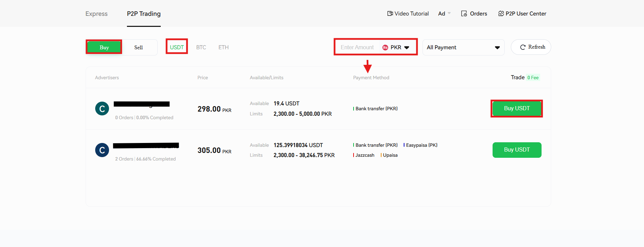Choose the USDT coin tab
Screen dimensions: 644x247
tap(177, 47)
